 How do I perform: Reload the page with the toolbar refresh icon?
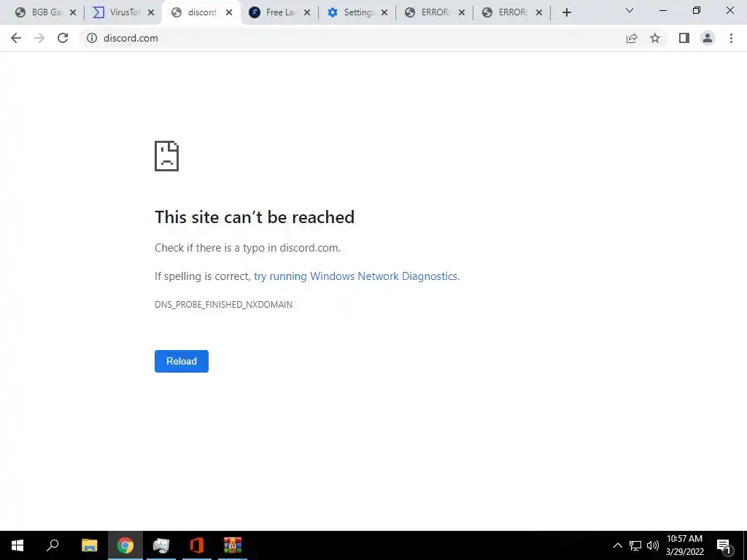pos(63,38)
